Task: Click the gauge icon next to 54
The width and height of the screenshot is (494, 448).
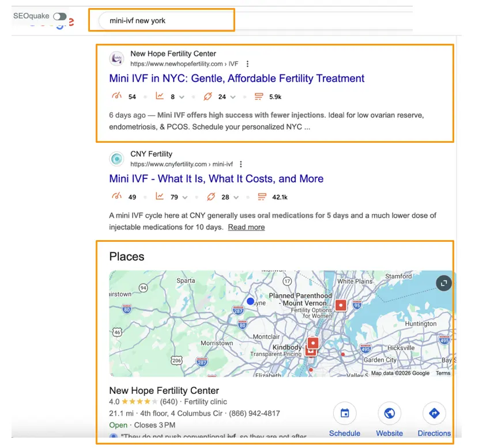Action: pyautogui.click(x=116, y=97)
